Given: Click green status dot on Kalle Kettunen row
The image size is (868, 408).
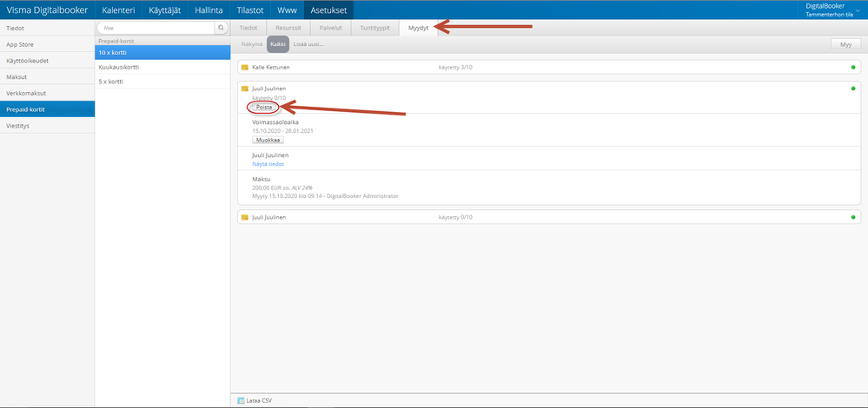Looking at the screenshot, I should tap(852, 68).
